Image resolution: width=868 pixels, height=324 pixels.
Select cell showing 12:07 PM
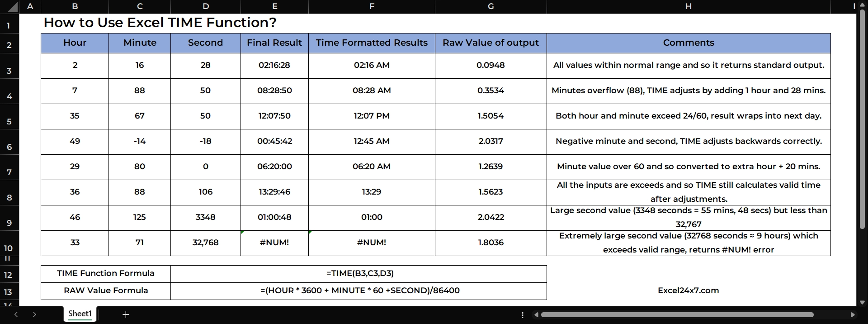[372, 117]
